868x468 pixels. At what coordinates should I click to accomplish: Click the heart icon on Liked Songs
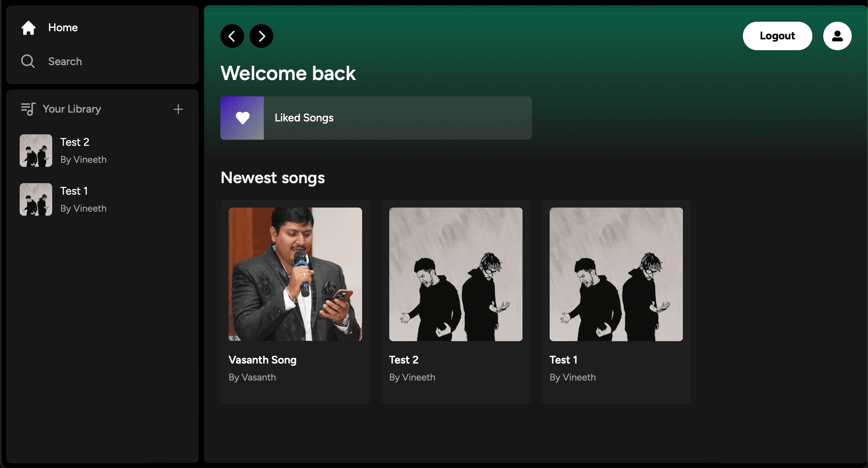pos(242,118)
